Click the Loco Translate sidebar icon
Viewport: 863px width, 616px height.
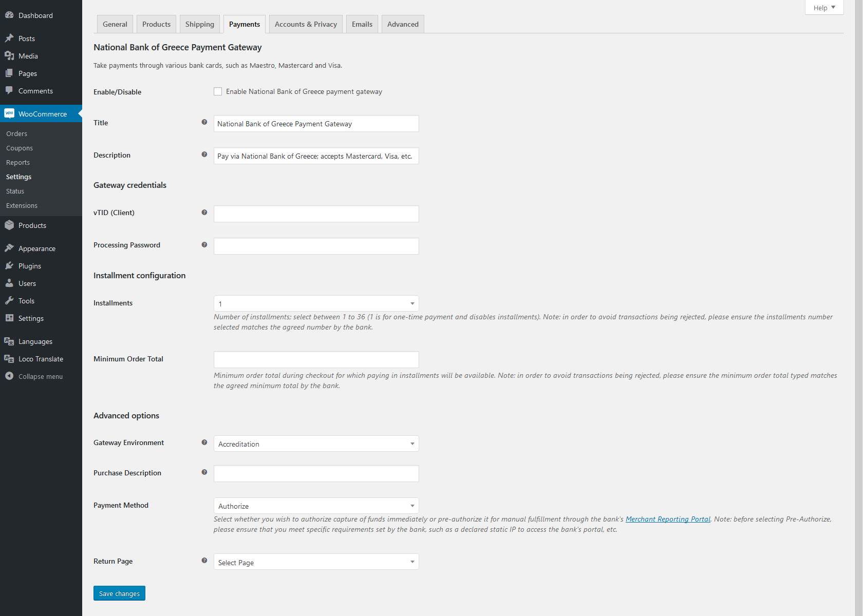click(x=9, y=359)
